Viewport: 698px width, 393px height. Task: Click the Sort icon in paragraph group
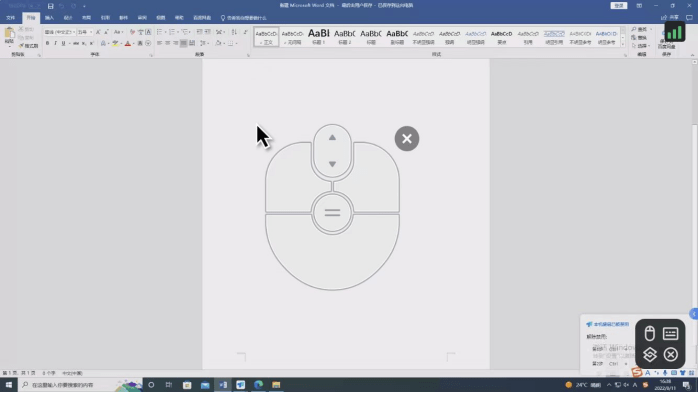pyautogui.click(x=234, y=32)
